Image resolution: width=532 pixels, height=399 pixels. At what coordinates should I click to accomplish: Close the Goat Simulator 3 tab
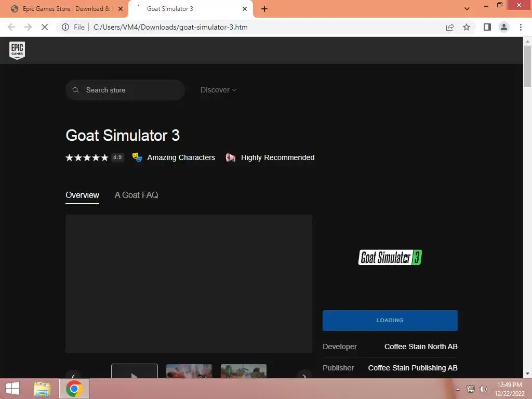pyautogui.click(x=245, y=9)
